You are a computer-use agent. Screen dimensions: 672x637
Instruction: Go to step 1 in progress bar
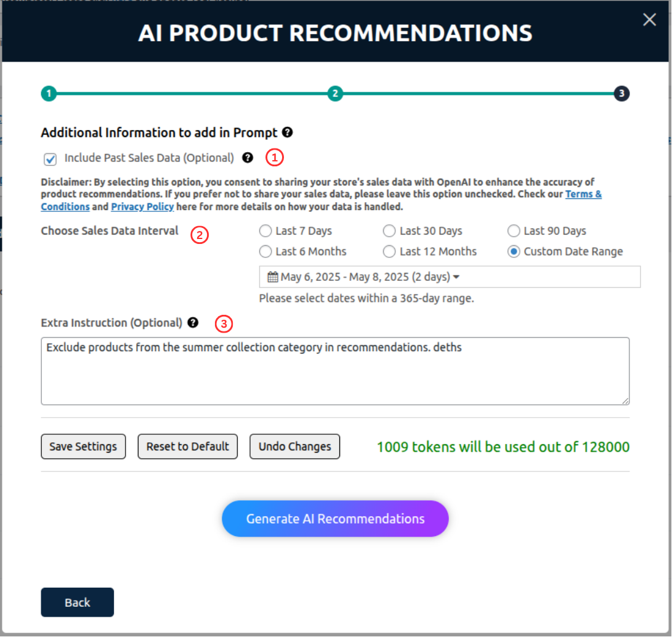point(49,94)
